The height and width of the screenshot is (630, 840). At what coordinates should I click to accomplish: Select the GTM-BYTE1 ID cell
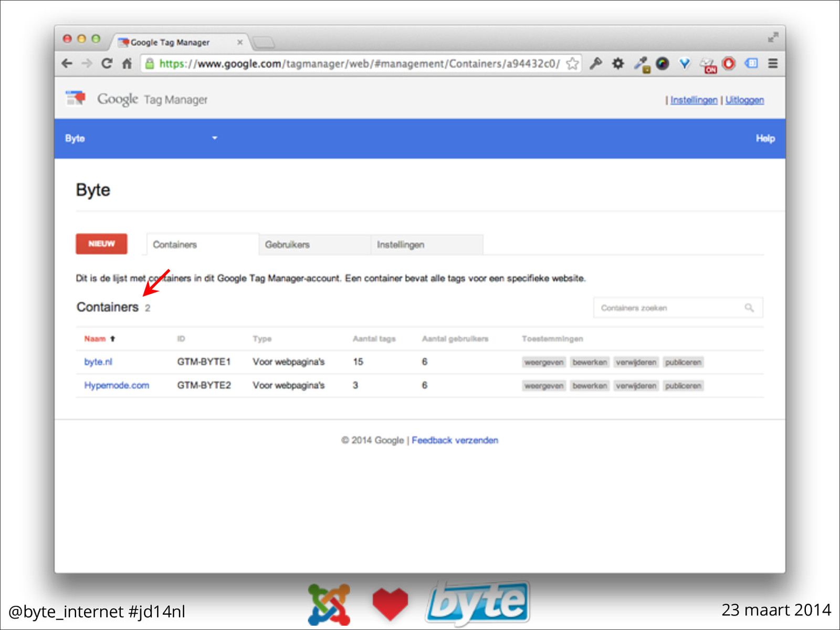pos(204,362)
